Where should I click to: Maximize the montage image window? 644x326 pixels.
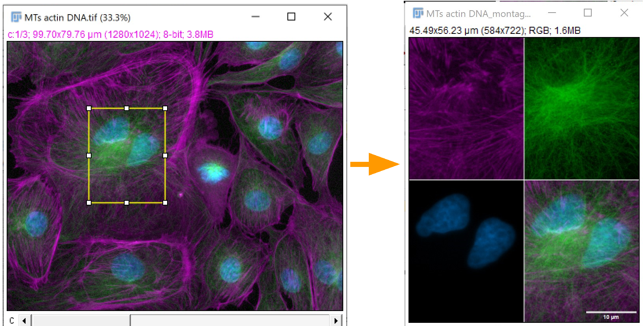click(x=588, y=13)
